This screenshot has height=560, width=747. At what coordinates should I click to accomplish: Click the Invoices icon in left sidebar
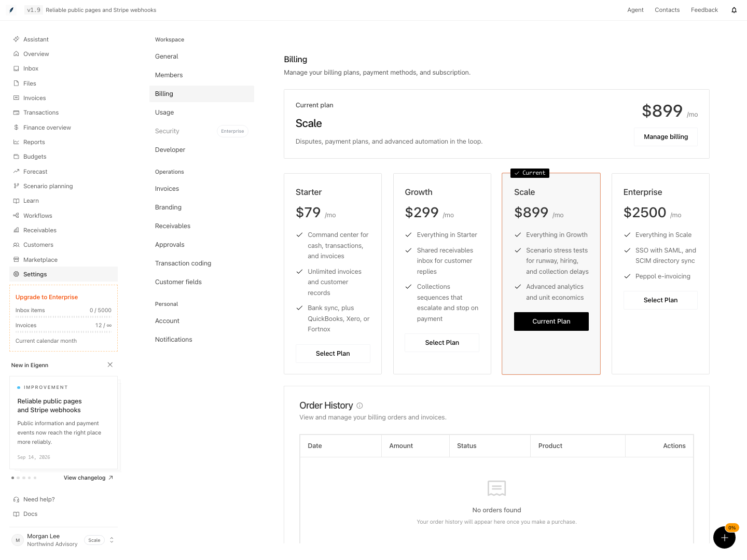point(16,98)
